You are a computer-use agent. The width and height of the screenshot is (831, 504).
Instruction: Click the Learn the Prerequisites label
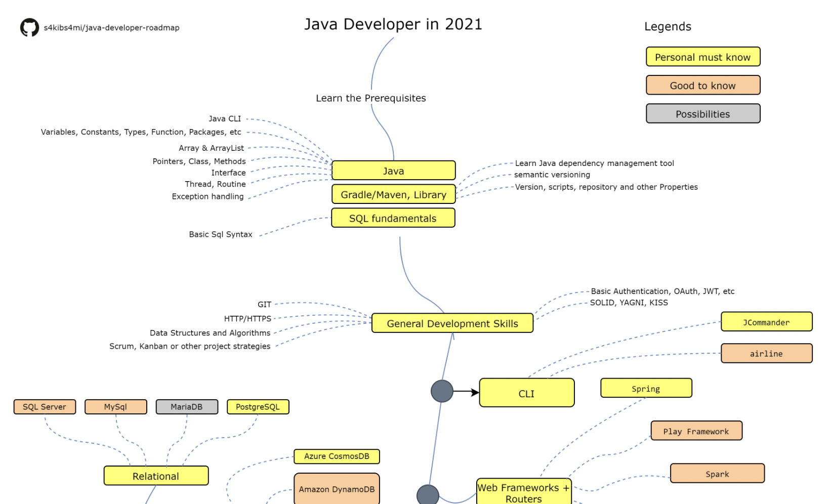click(371, 98)
